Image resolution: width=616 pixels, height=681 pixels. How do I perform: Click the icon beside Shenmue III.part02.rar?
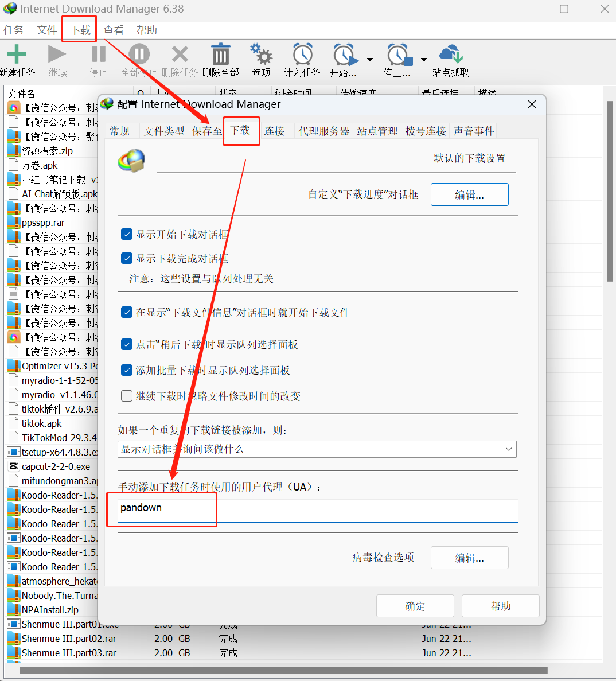14,638
